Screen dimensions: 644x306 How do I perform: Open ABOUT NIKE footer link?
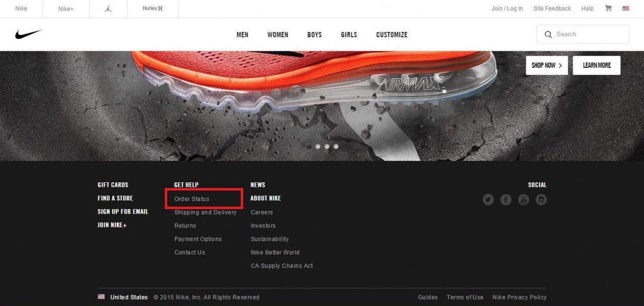[x=266, y=198]
